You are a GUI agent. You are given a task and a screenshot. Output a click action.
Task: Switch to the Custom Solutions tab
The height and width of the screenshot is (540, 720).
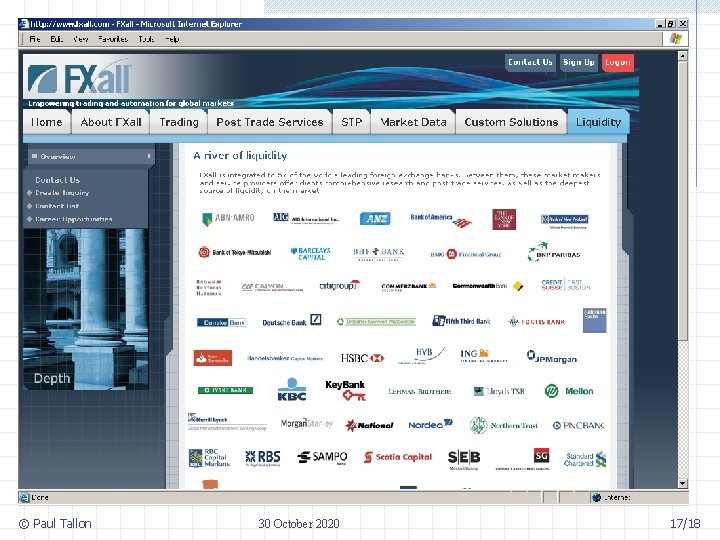click(511, 122)
